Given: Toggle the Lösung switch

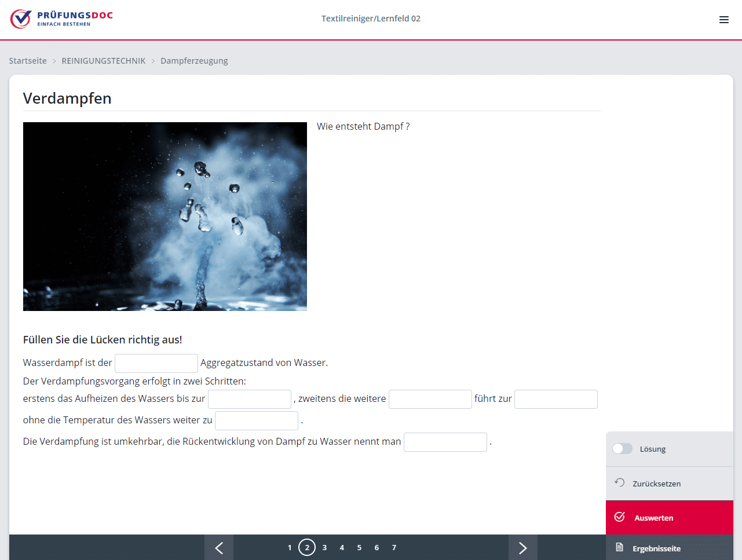Looking at the screenshot, I should tap(623, 449).
